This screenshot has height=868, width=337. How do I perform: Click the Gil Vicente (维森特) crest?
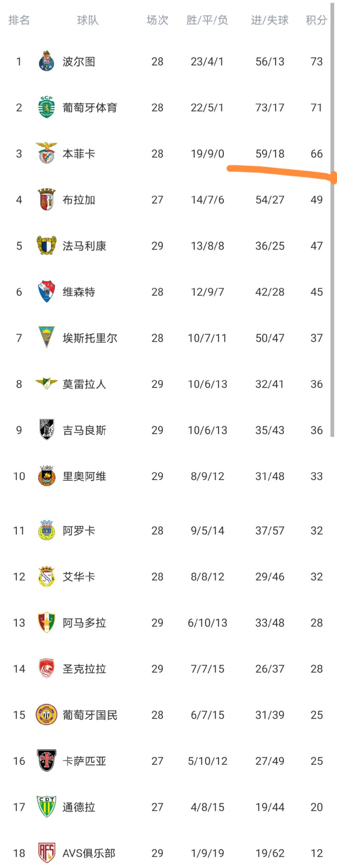pyautogui.click(x=46, y=292)
